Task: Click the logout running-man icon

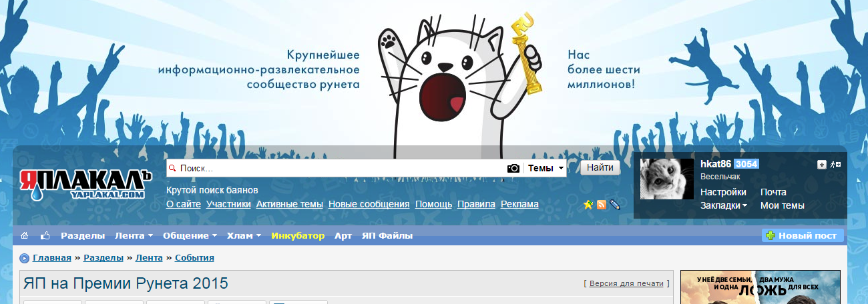Action: [x=835, y=164]
